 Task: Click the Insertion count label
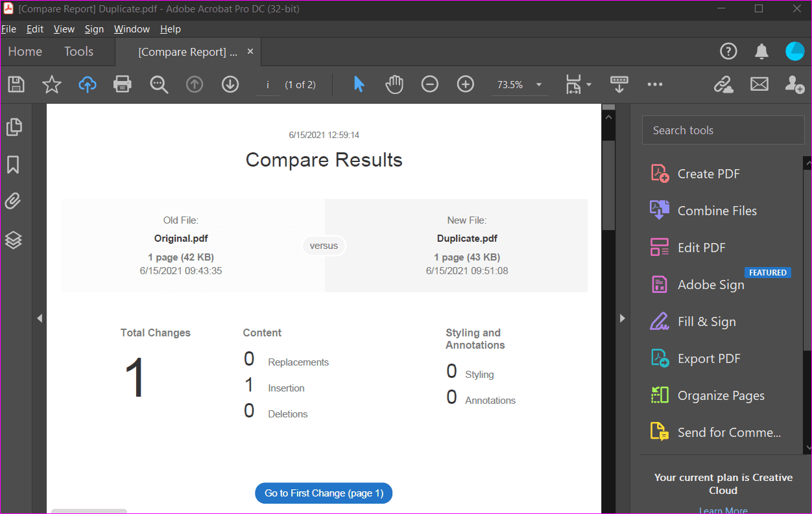point(286,388)
